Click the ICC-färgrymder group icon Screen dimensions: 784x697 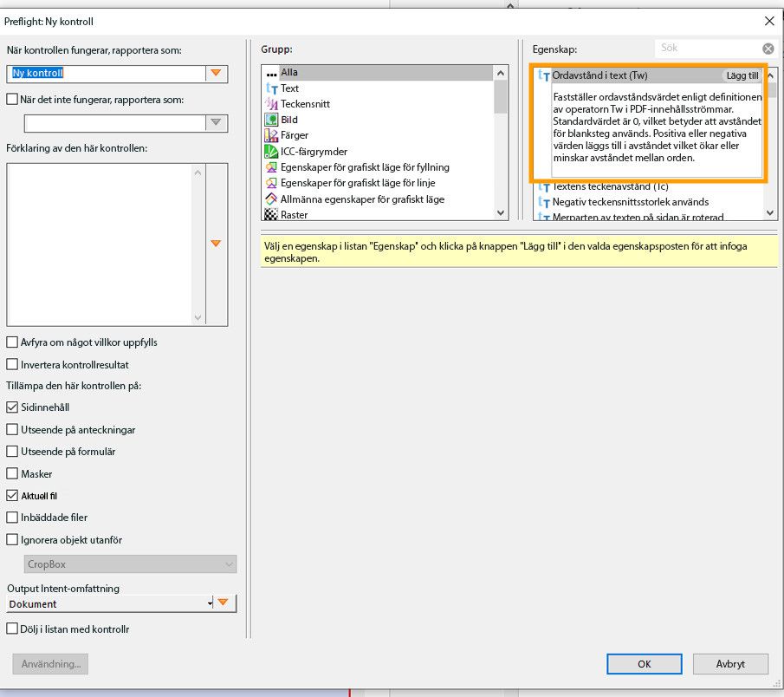click(x=271, y=152)
